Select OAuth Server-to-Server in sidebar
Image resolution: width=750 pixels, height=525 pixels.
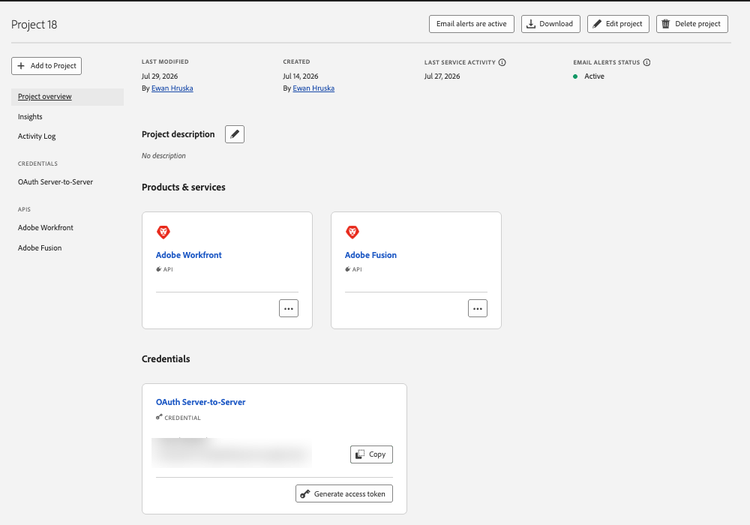[55, 182]
